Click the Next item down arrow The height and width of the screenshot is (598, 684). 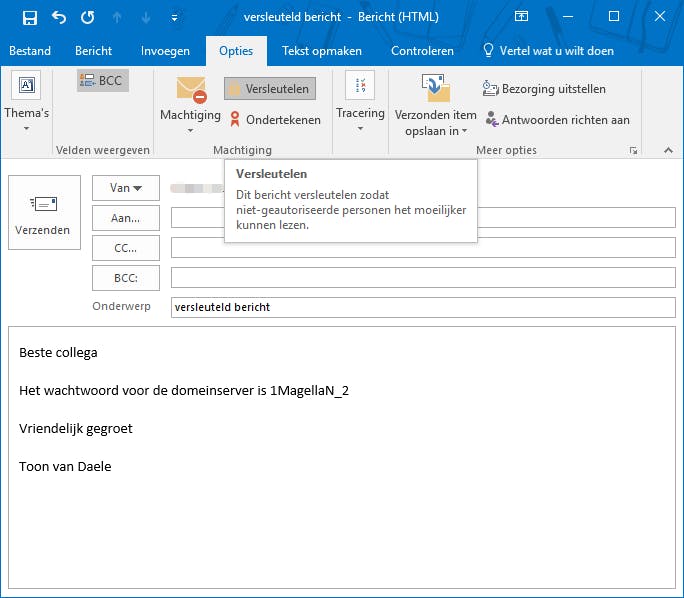(146, 17)
